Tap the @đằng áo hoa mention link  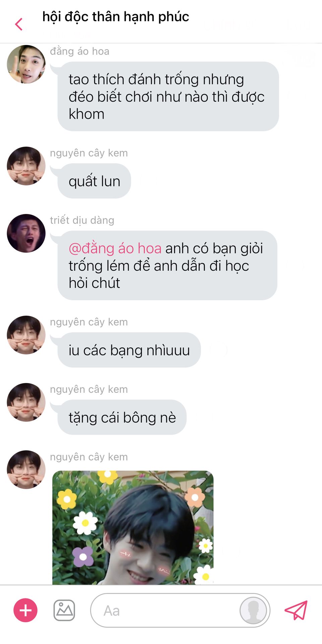pyautogui.click(x=115, y=249)
